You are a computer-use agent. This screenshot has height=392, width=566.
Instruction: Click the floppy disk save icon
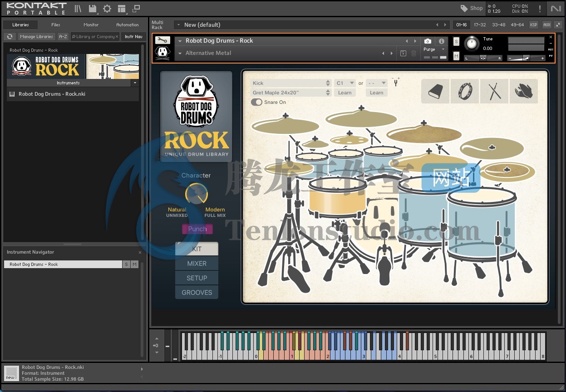coord(93,9)
